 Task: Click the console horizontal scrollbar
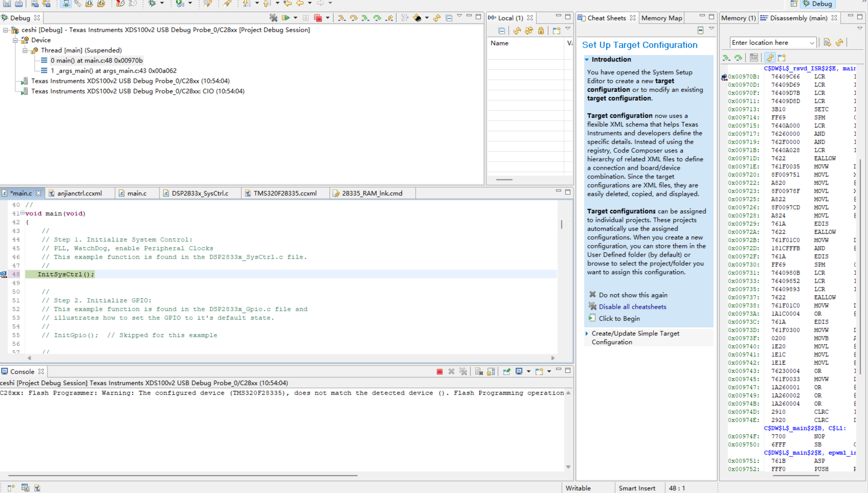point(183,475)
